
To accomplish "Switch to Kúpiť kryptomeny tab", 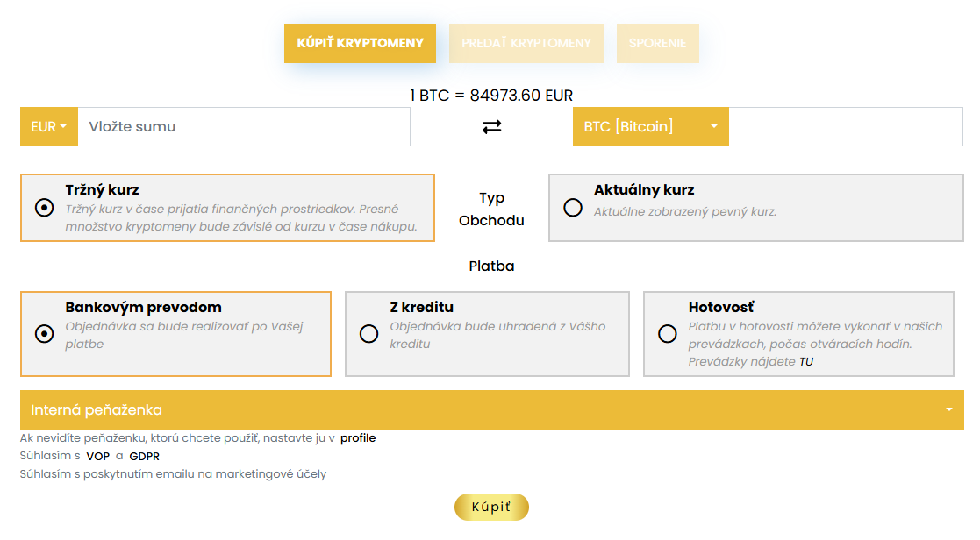I will pyautogui.click(x=360, y=43).
